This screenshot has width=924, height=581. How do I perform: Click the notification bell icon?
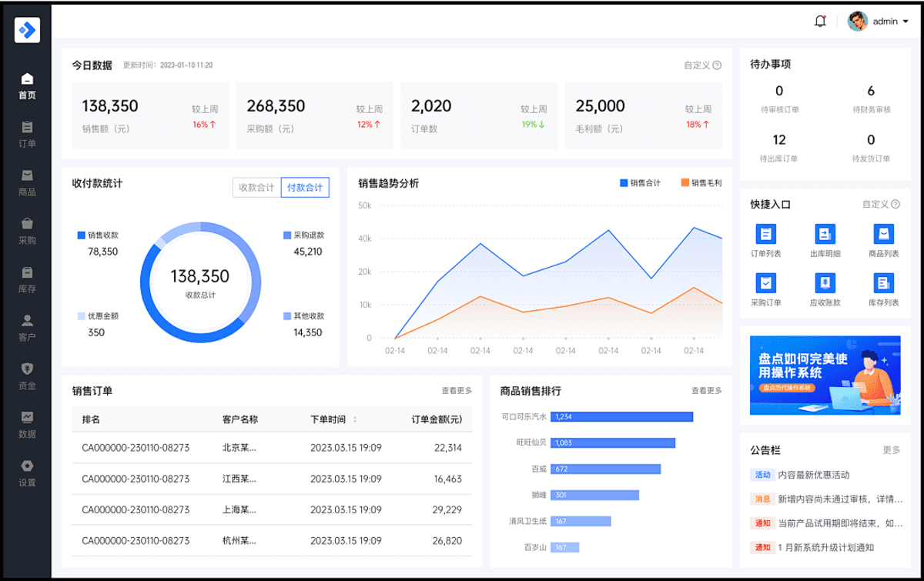[821, 21]
